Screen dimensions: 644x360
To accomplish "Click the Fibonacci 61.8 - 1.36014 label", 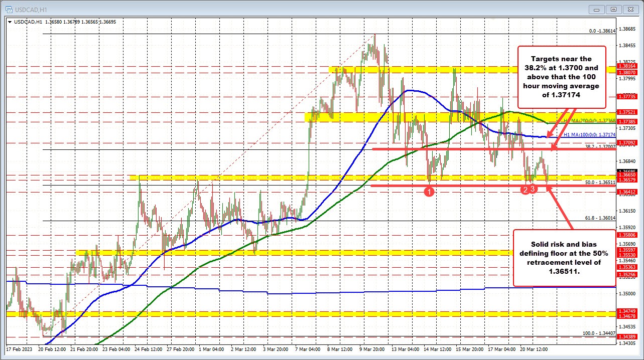I will tap(600, 218).
